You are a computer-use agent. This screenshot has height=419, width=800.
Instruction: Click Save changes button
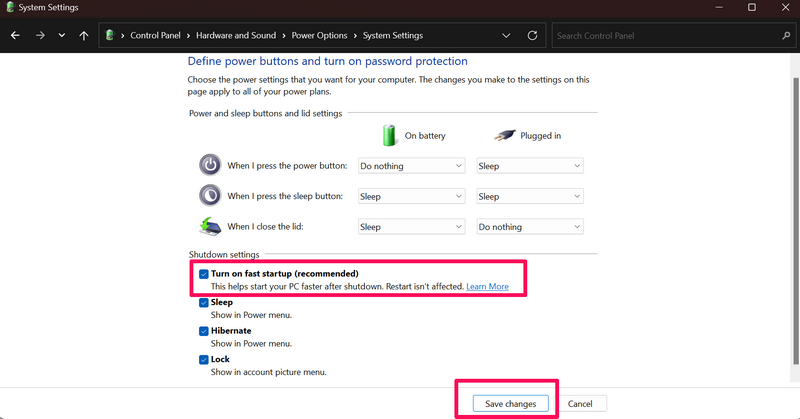[x=510, y=404]
